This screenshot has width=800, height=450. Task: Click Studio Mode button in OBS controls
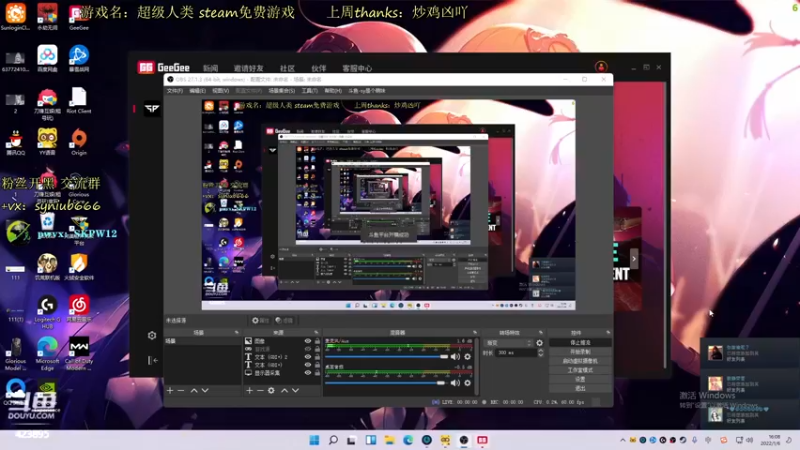pyautogui.click(x=580, y=370)
